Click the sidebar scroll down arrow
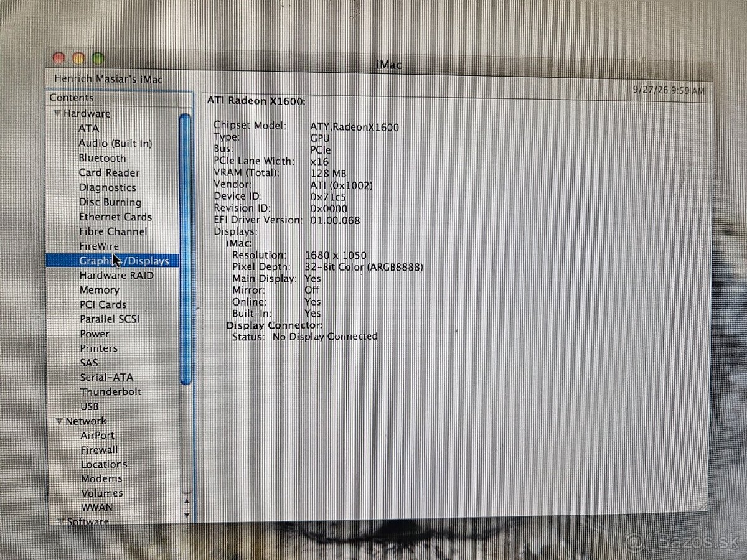The width and height of the screenshot is (747, 560). (186, 515)
